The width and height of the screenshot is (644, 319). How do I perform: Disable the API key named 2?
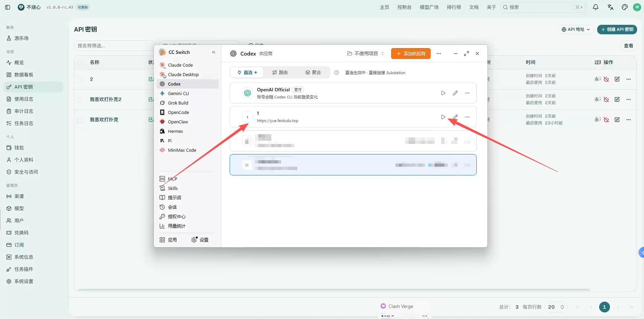click(606, 79)
